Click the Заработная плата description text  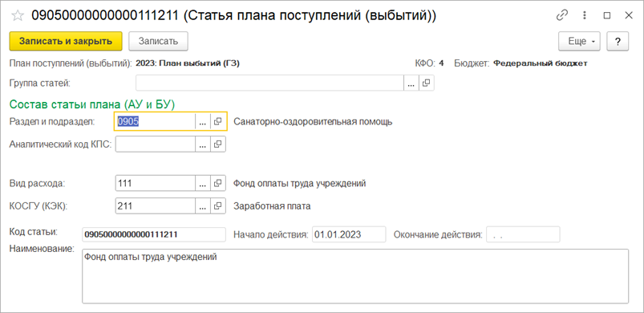(272, 206)
